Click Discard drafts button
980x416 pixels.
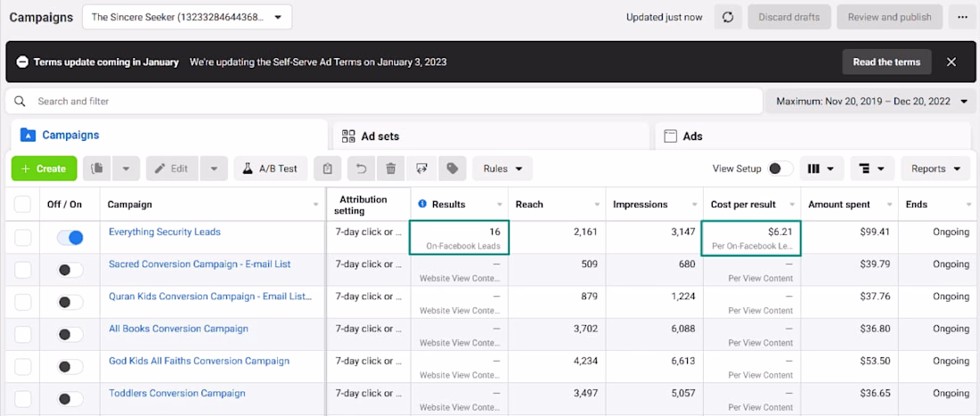coord(789,17)
